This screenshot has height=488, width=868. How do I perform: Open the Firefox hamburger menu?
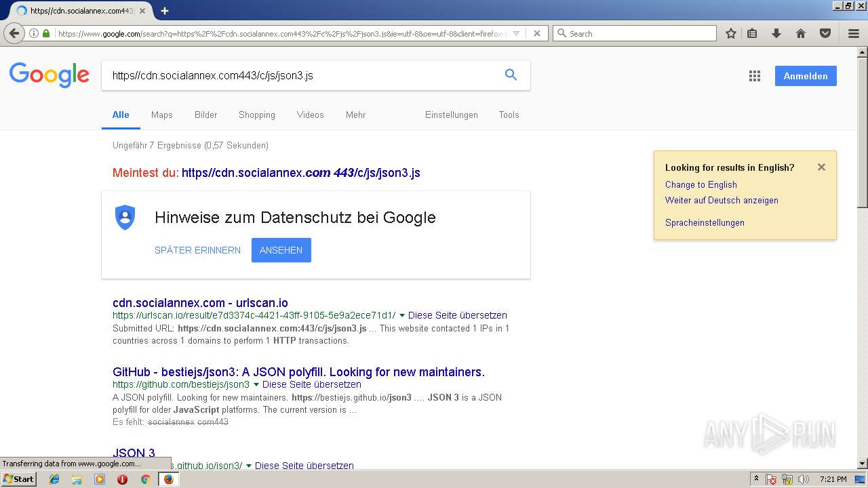[854, 33]
